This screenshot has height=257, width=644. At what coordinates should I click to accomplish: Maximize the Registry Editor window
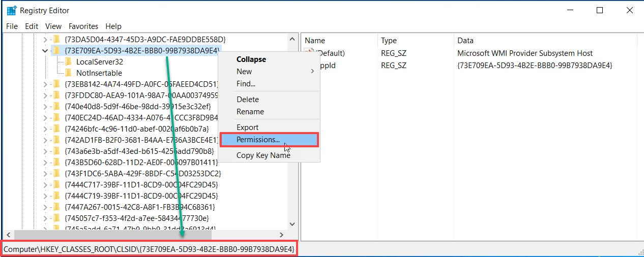pos(600,10)
